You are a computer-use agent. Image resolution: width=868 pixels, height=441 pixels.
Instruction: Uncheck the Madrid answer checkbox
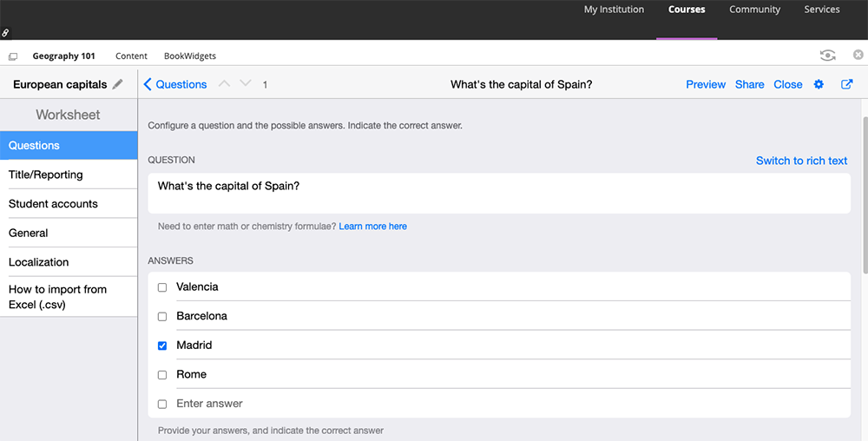(162, 346)
